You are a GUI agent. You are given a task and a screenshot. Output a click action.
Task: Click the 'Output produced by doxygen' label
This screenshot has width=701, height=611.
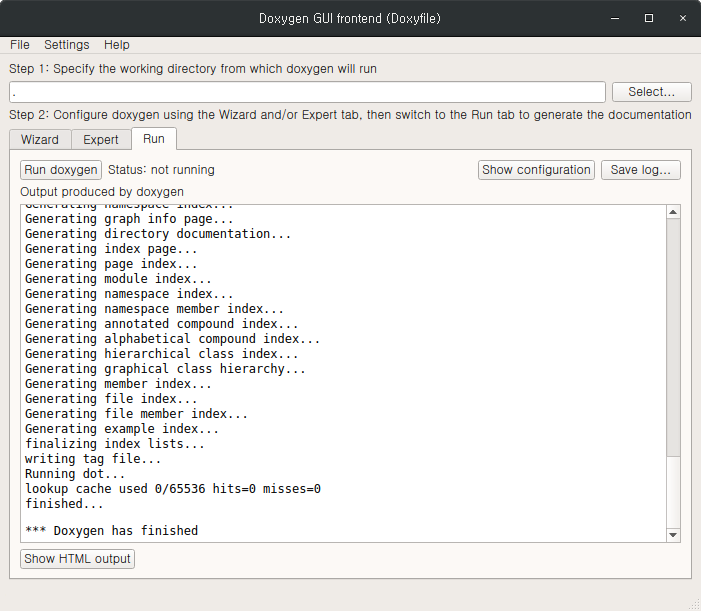click(102, 192)
